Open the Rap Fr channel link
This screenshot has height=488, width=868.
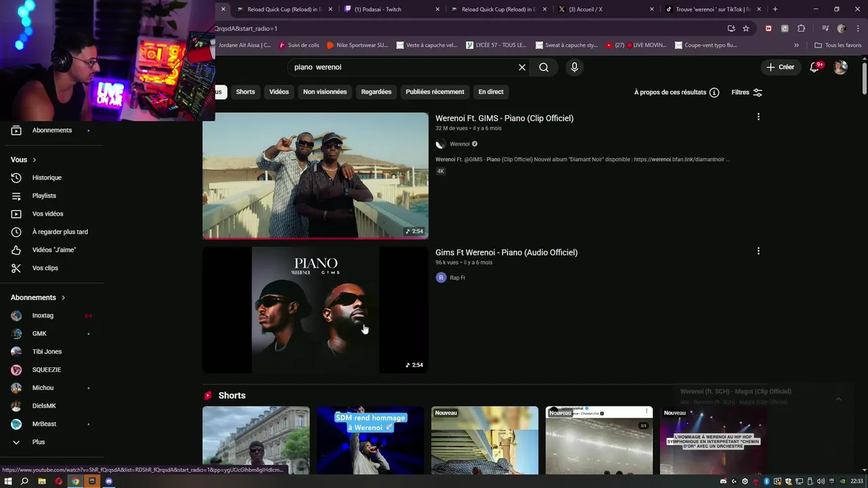(x=458, y=278)
